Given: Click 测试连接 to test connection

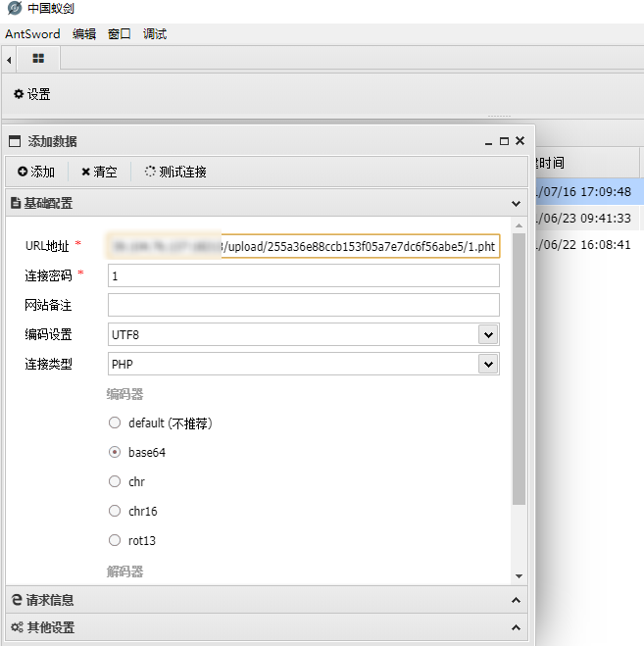Looking at the screenshot, I should 175,172.
